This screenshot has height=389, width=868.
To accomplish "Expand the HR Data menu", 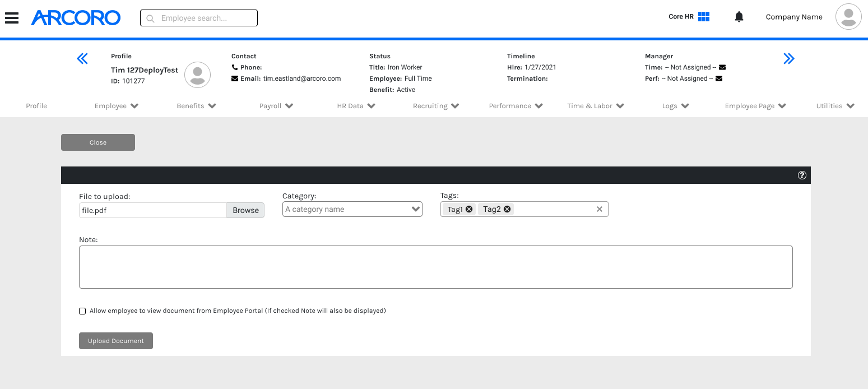I will tap(356, 106).
